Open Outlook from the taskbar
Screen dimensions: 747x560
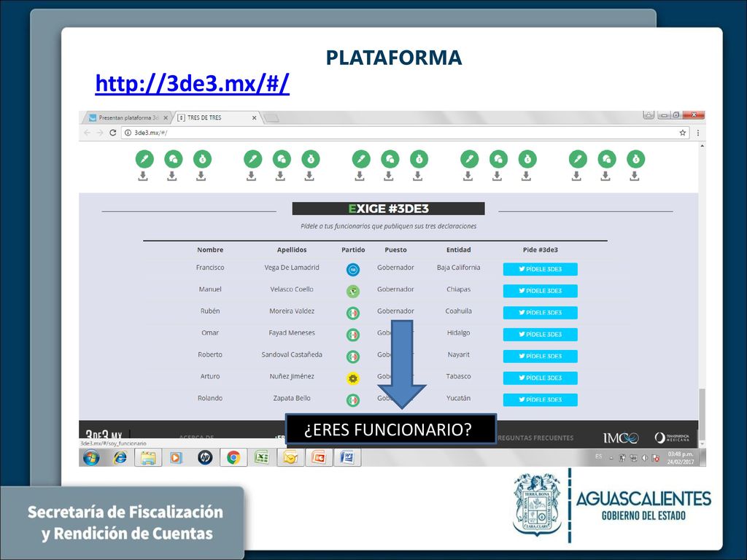click(290, 458)
